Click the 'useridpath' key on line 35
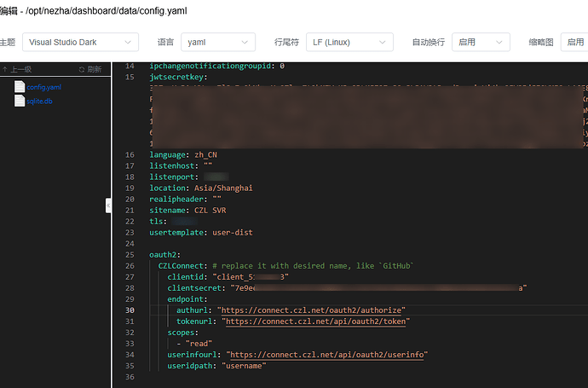 [189, 366]
